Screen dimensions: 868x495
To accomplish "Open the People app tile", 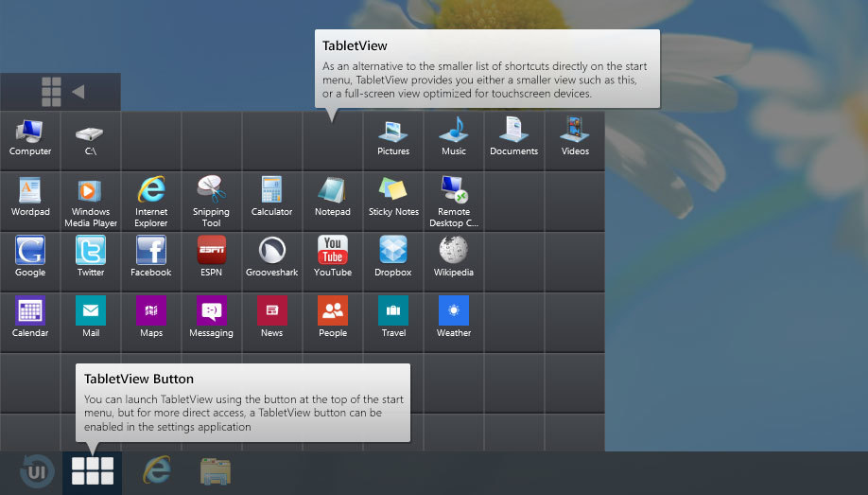I will click(x=333, y=322).
